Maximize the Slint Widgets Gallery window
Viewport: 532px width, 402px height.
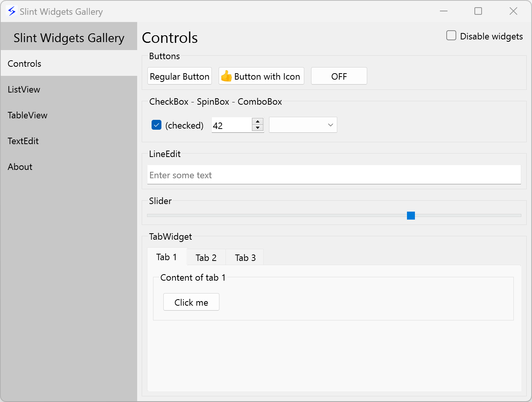tap(478, 11)
